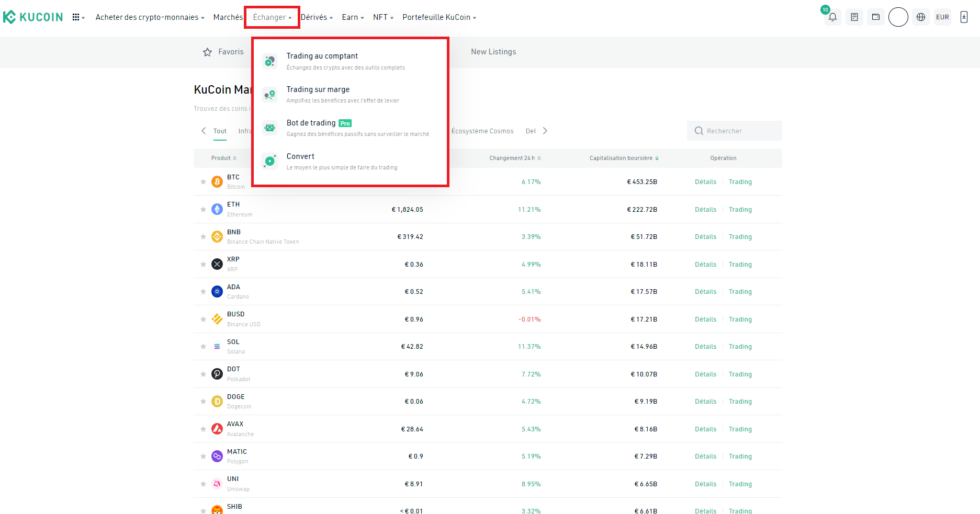Select Trading au comptant menu entry
Image resolution: width=980 pixels, height=514 pixels.
[x=350, y=61]
